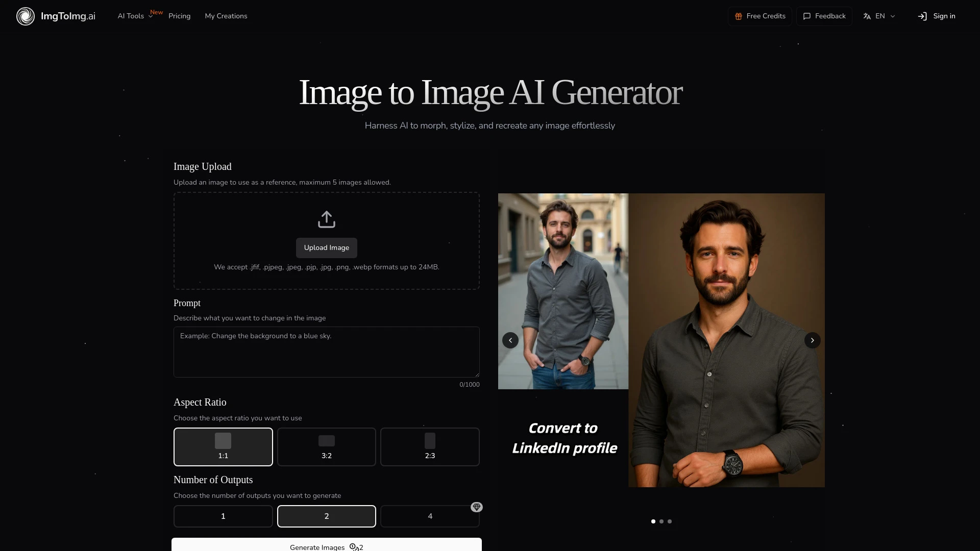Image resolution: width=980 pixels, height=551 pixels.
Task: Choose 4 as the number of outputs
Action: 429,516
